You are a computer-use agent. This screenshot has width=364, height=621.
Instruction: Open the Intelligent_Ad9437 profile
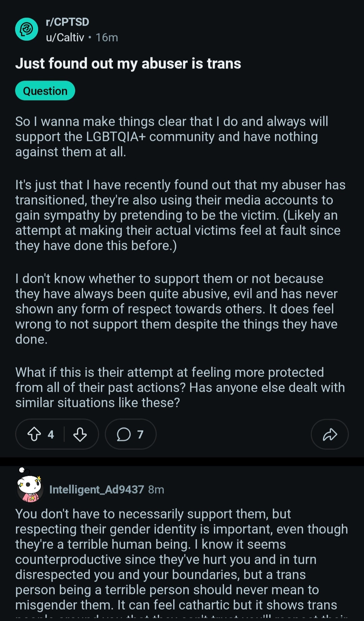pyautogui.click(x=97, y=490)
